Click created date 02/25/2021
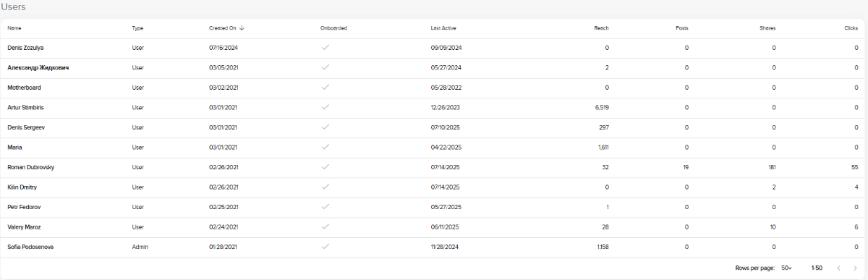 coord(224,207)
